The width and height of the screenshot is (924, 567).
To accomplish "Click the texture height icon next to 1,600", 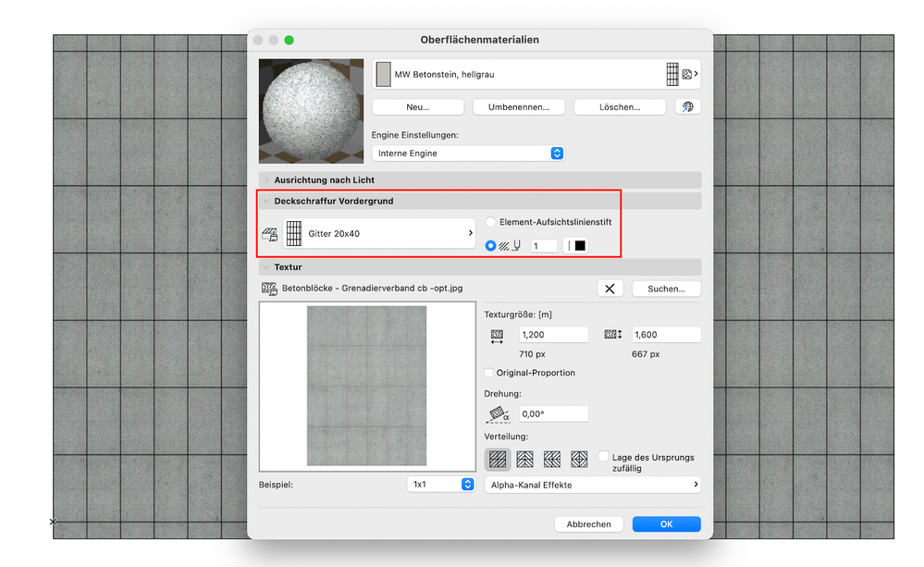I will (613, 335).
